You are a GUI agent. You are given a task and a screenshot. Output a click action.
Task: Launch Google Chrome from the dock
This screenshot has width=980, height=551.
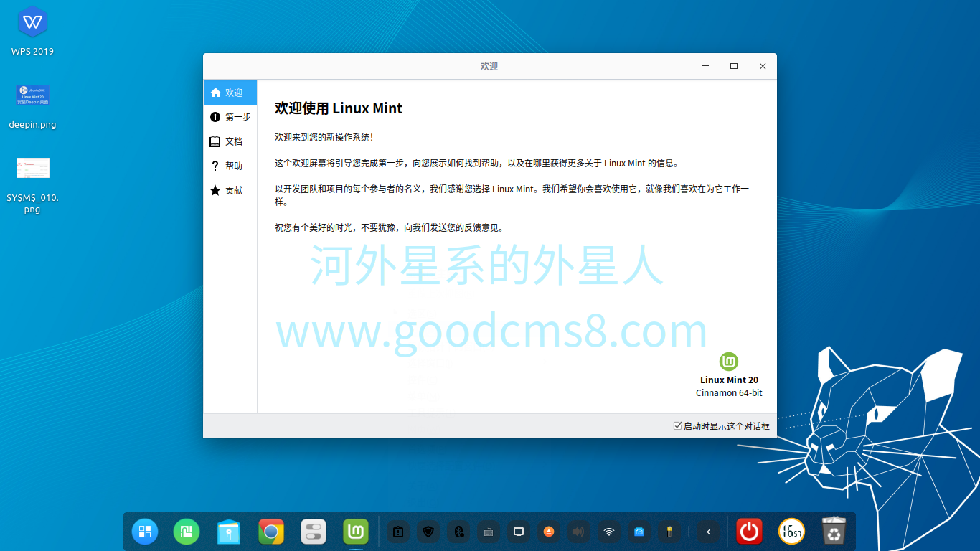tap(271, 532)
